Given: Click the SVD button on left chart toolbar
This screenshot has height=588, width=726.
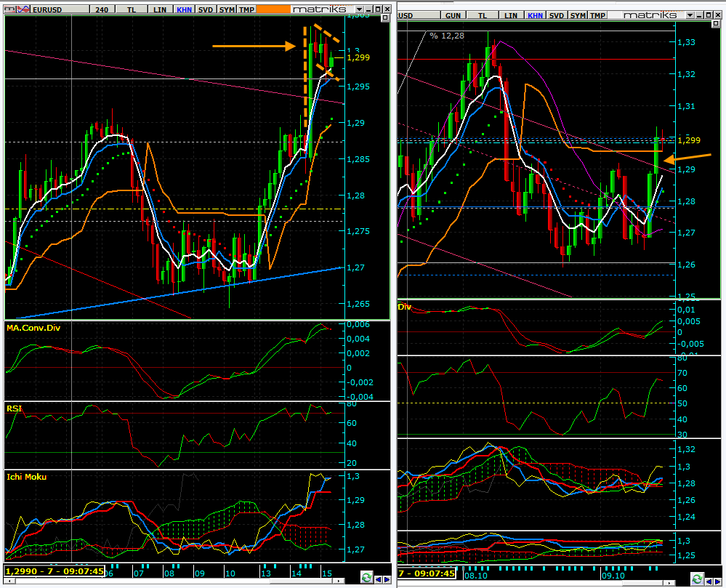Looking at the screenshot, I should coord(206,9).
